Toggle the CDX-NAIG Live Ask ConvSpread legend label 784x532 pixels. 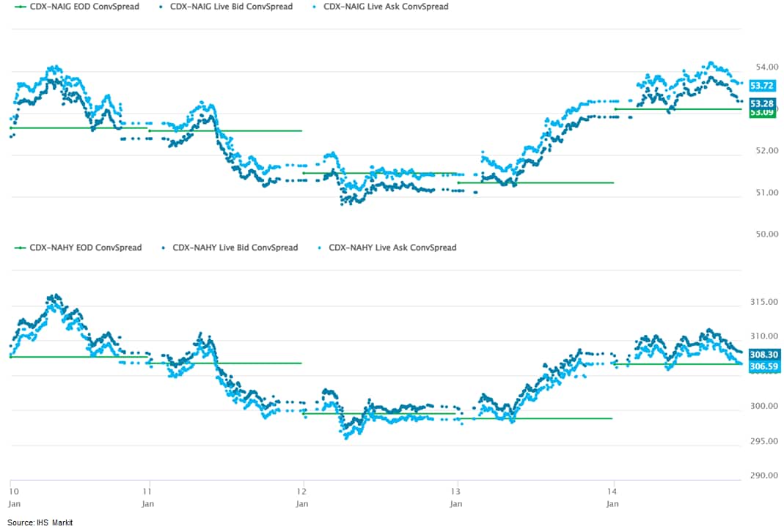coord(386,7)
